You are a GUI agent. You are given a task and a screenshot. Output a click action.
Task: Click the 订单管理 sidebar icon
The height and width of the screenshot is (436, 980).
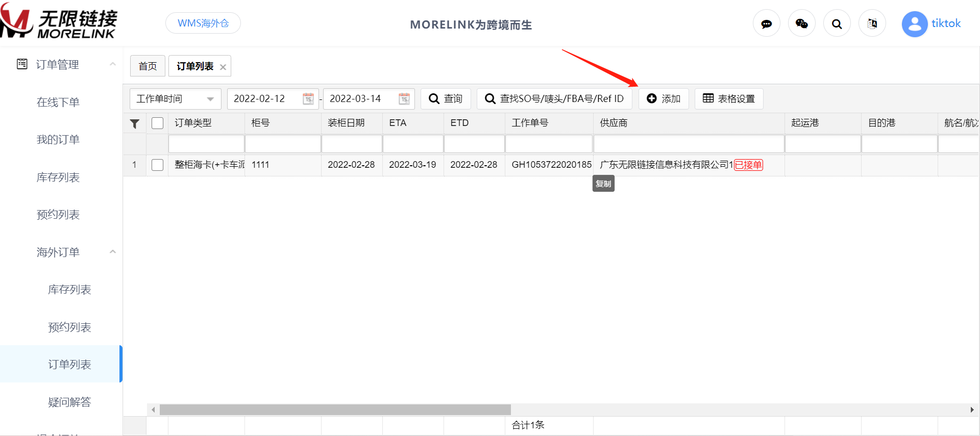click(22, 64)
